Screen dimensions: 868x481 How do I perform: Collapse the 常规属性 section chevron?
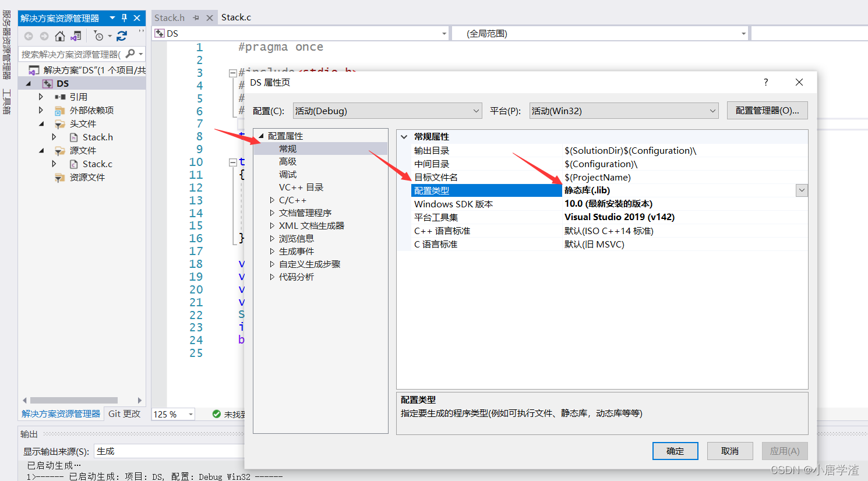pyautogui.click(x=404, y=137)
